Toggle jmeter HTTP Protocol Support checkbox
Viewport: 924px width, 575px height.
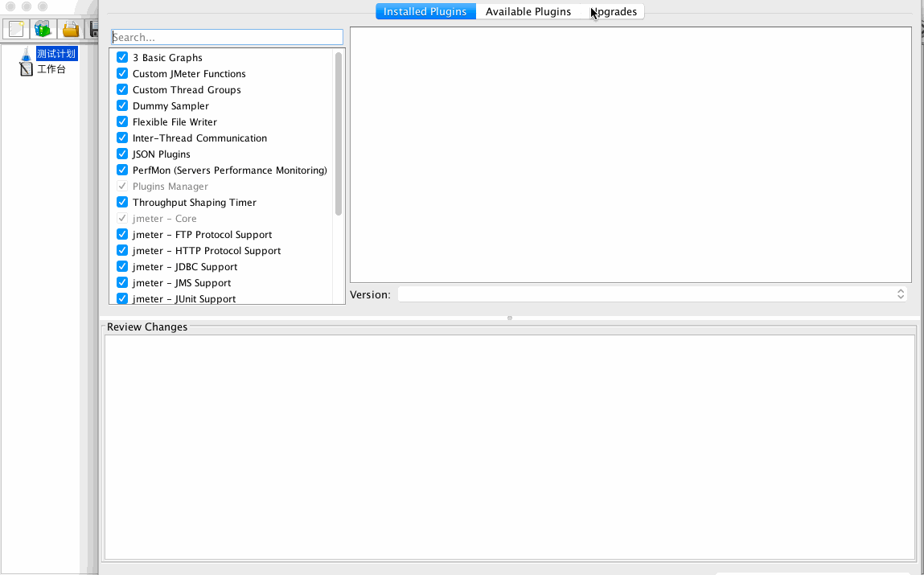pyautogui.click(x=122, y=250)
